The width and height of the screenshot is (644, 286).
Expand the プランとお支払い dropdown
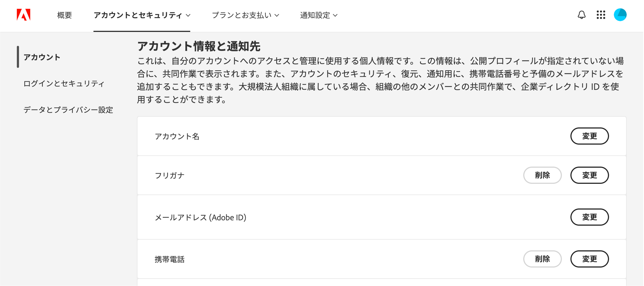coord(245,15)
